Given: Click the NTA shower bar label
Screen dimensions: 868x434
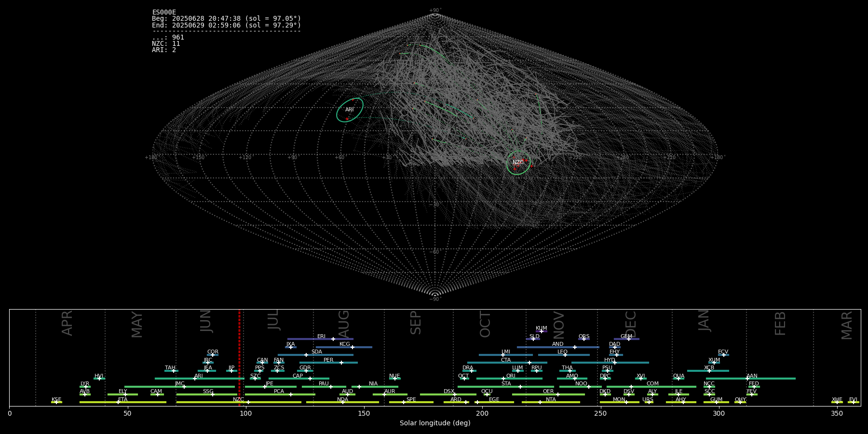Looking at the screenshot, I should tap(551, 400).
